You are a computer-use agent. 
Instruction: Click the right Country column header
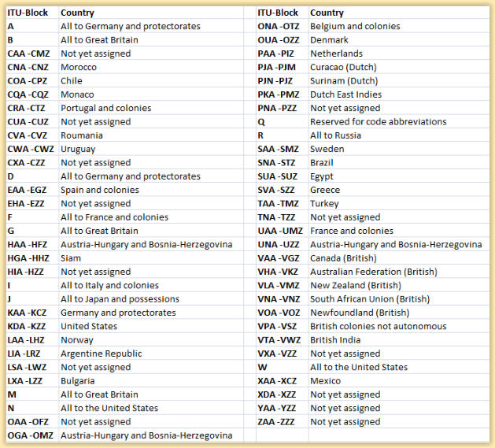[x=327, y=13]
